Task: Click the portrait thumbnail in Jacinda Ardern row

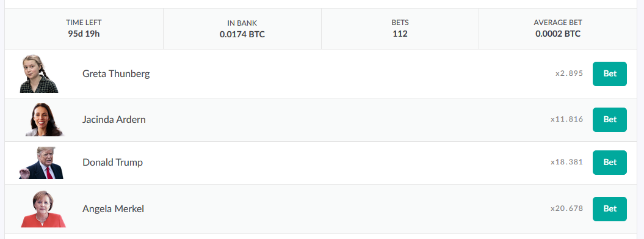Action: (x=45, y=120)
